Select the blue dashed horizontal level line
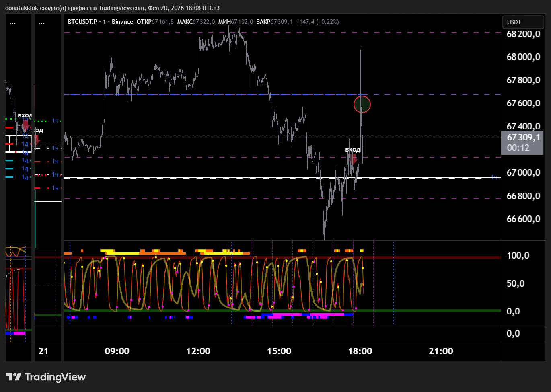The width and height of the screenshot is (551, 392). pos(181,94)
